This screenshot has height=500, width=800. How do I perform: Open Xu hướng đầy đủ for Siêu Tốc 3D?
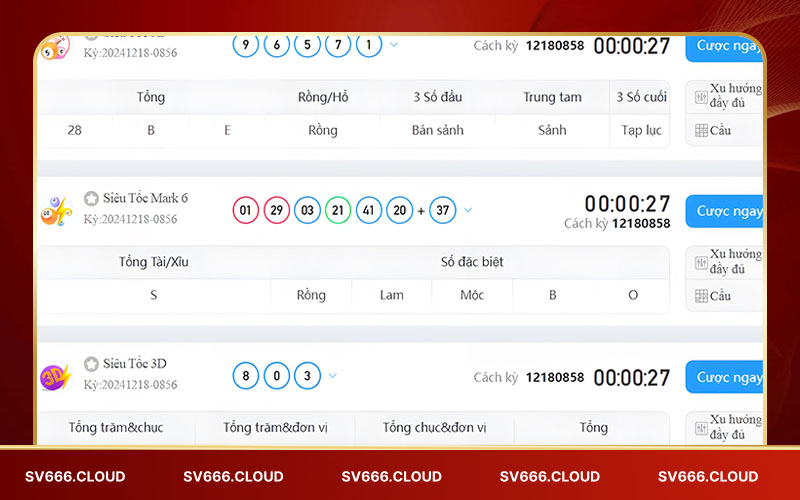728,427
